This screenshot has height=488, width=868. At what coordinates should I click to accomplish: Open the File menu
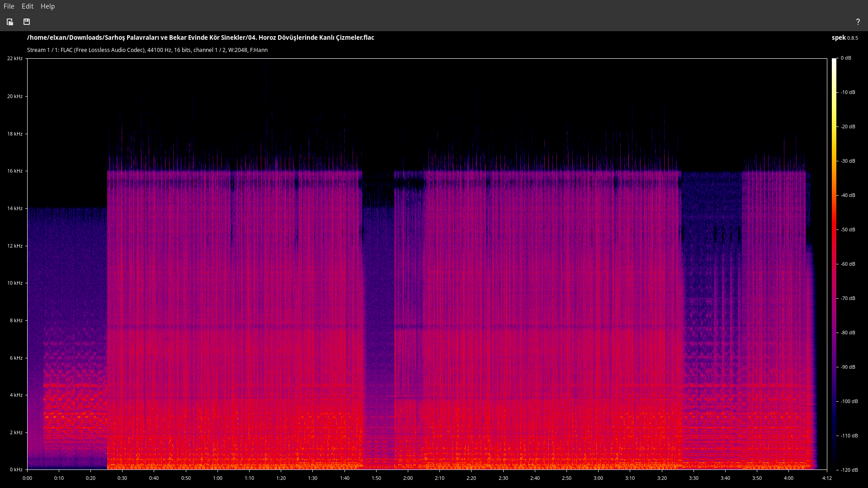tap(9, 6)
